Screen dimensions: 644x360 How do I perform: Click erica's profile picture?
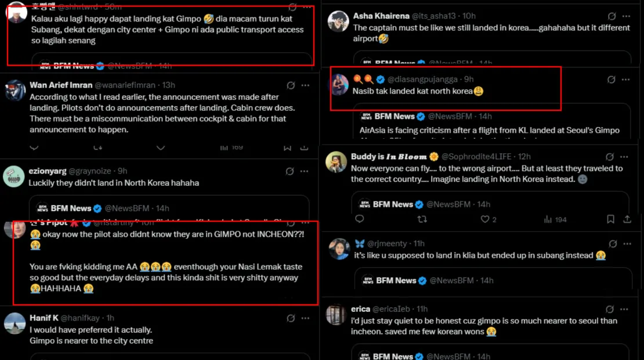pyautogui.click(x=336, y=315)
